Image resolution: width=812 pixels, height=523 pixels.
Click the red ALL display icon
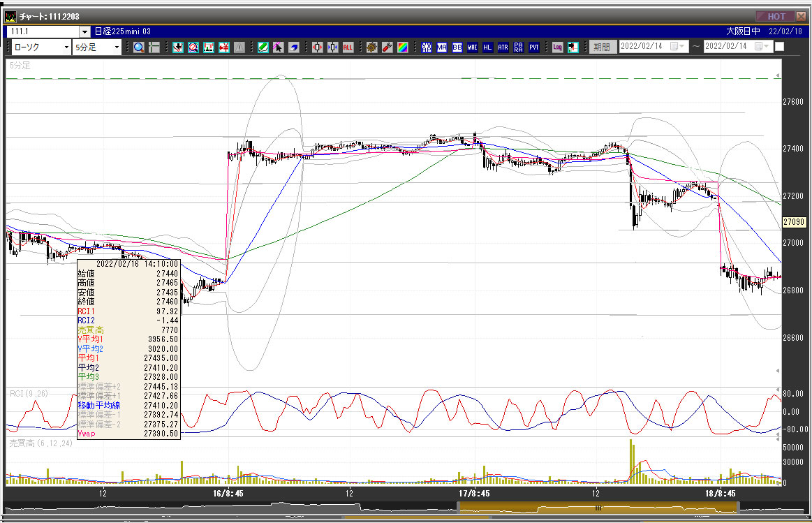click(348, 47)
